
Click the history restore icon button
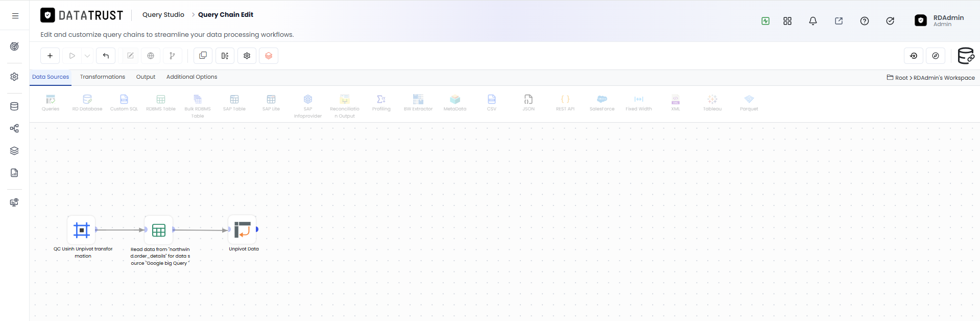[x=914, y=56]
